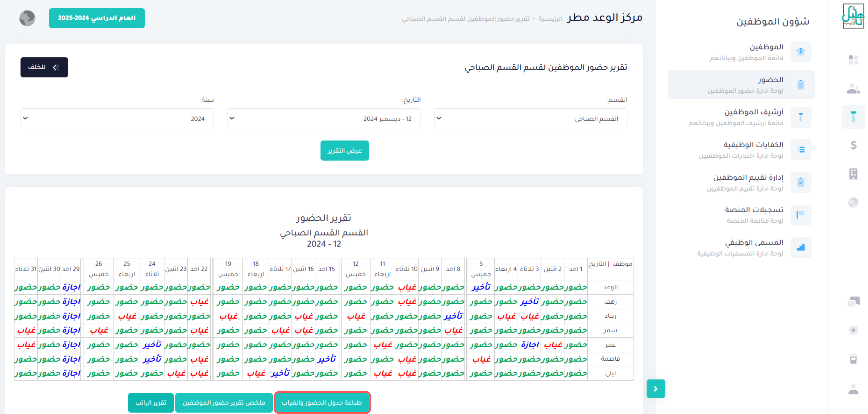868x414 pixels.
Task: Select the staff tie icon in the icon rail
Action: (x=853, y=117)
